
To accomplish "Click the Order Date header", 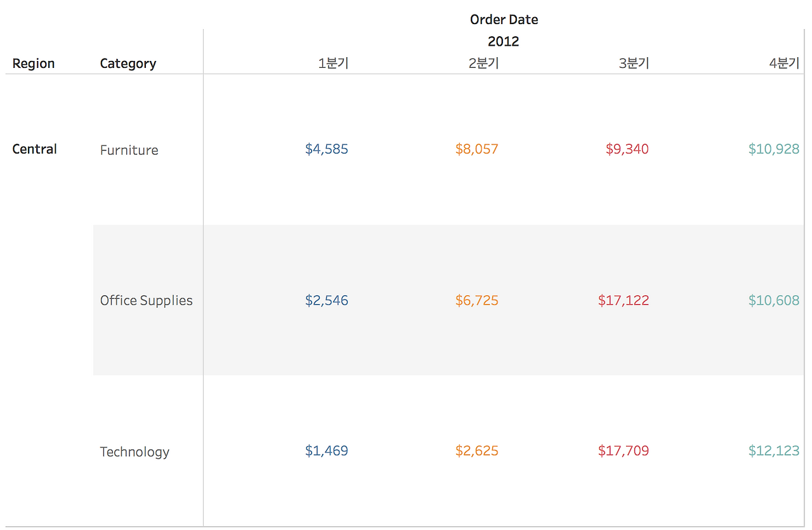I will coord(504,20).
